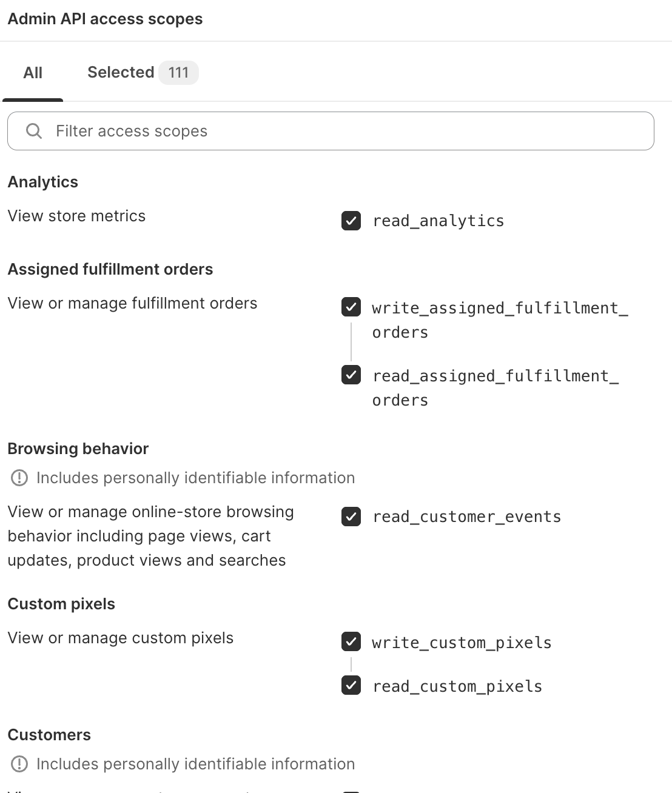Click the Custom pixels section heading
This screenshot has height=793, width=672.
pyautogui.click(x=61, y=604)
